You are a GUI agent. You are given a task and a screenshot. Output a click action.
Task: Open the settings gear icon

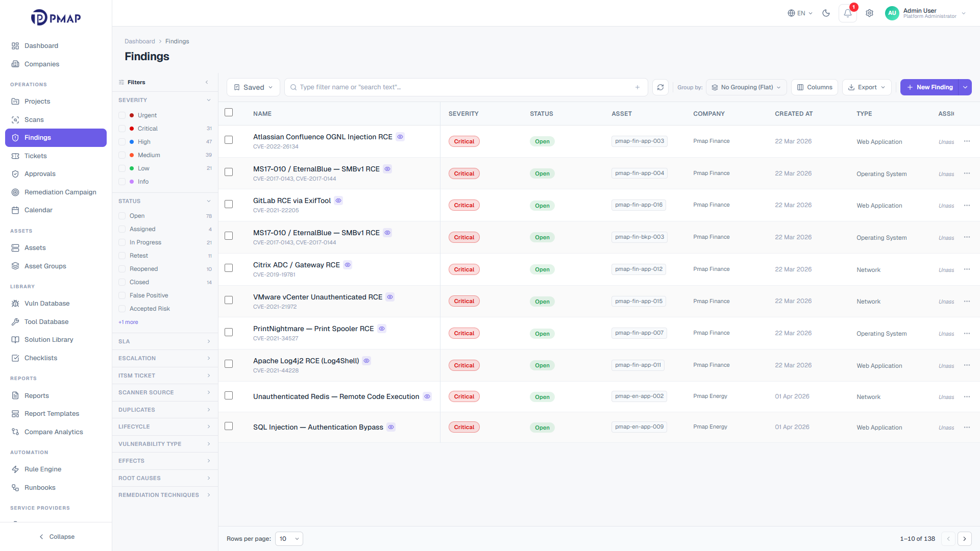869,13
